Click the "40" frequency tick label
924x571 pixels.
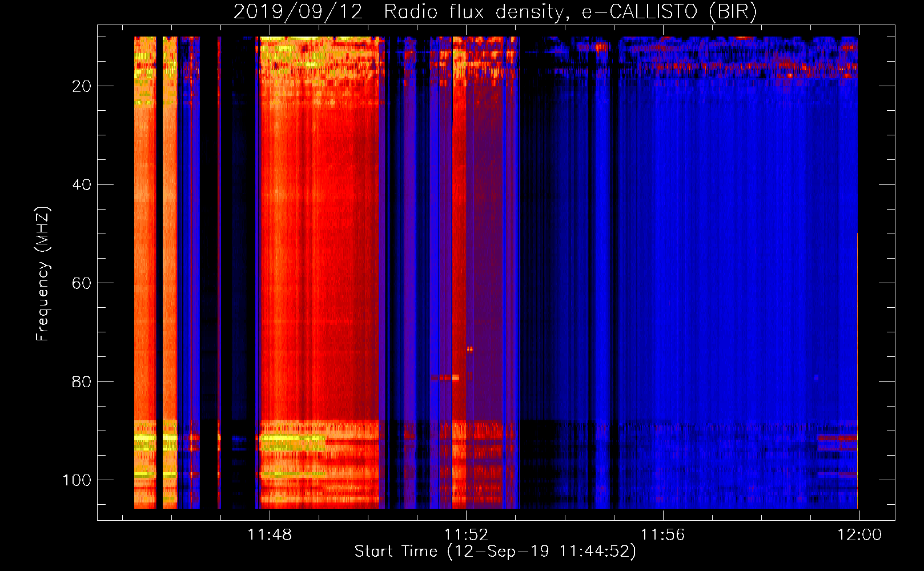click(82, 185)
